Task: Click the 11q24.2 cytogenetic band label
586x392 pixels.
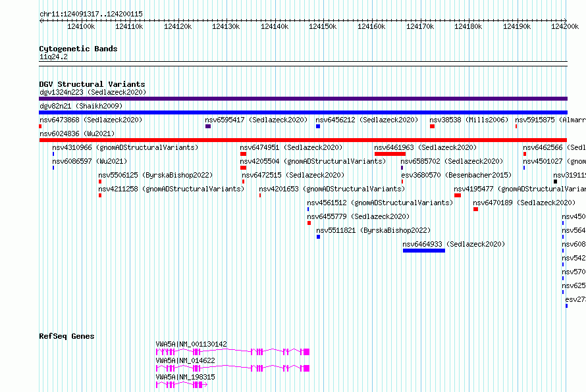Action: point(53,57)
